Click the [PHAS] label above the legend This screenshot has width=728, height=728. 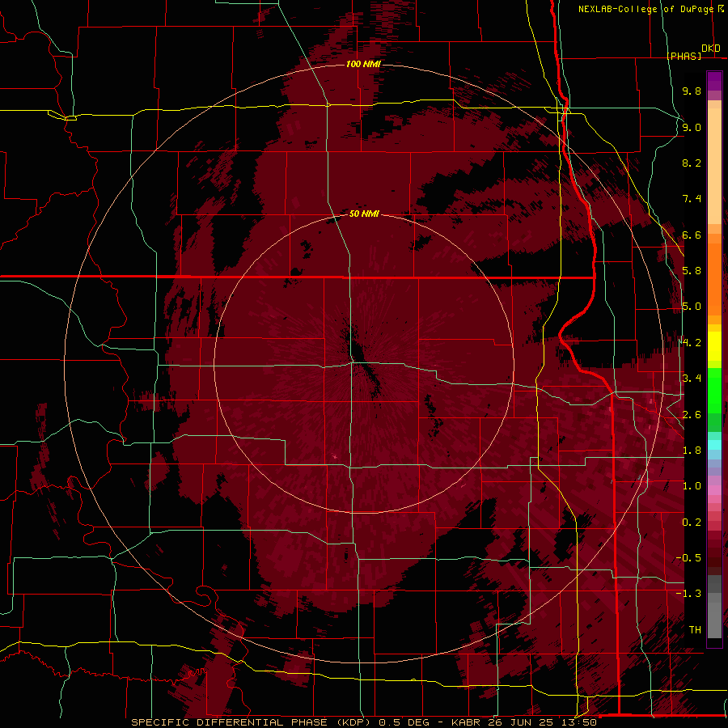(x=684, y=56)
